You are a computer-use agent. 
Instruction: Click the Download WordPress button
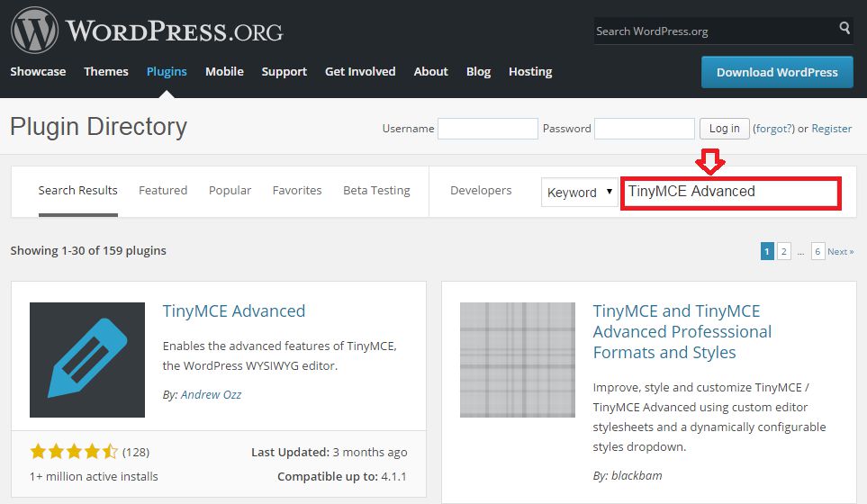pyautogui.click(x=777, y=72)
